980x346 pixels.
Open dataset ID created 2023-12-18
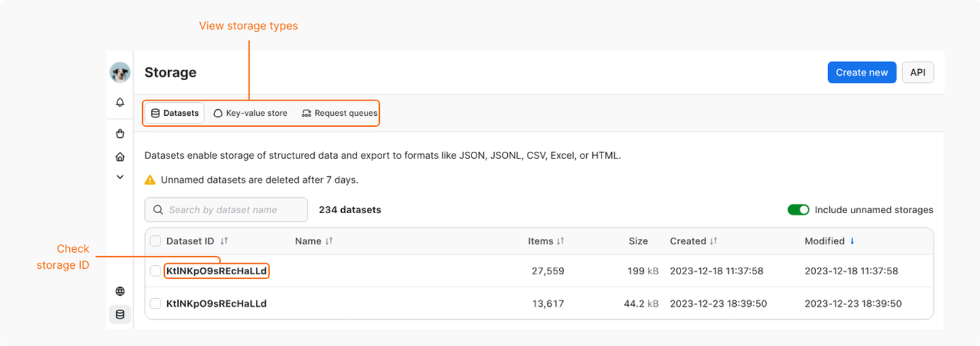(x=216, y=271)
